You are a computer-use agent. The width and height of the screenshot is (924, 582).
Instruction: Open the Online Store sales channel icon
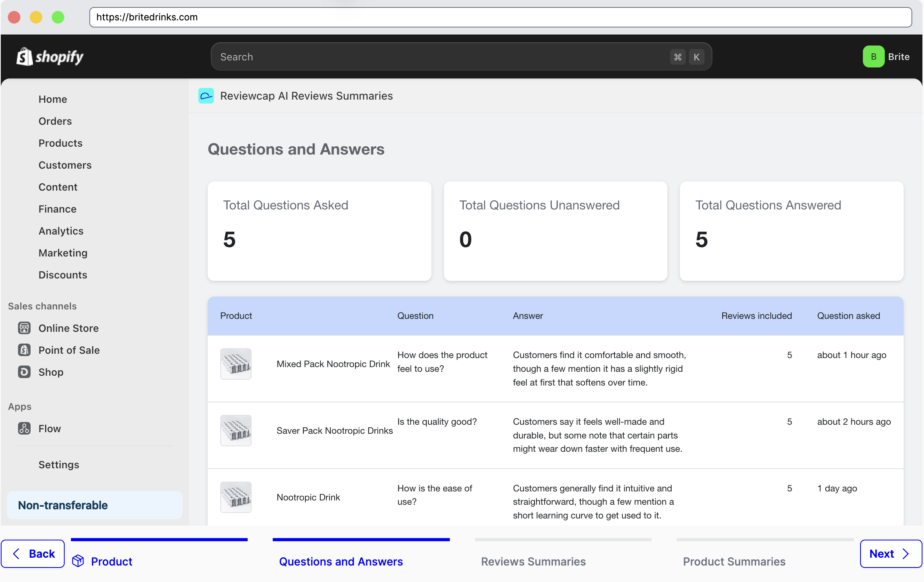(x=24, y=328)
